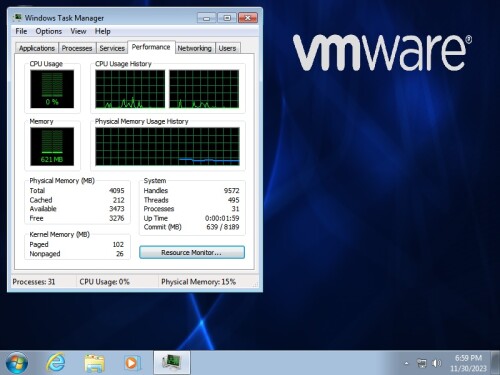Open Windows Explorer folder icon
This screenshot has width=500, height=375.
(94, 363)
